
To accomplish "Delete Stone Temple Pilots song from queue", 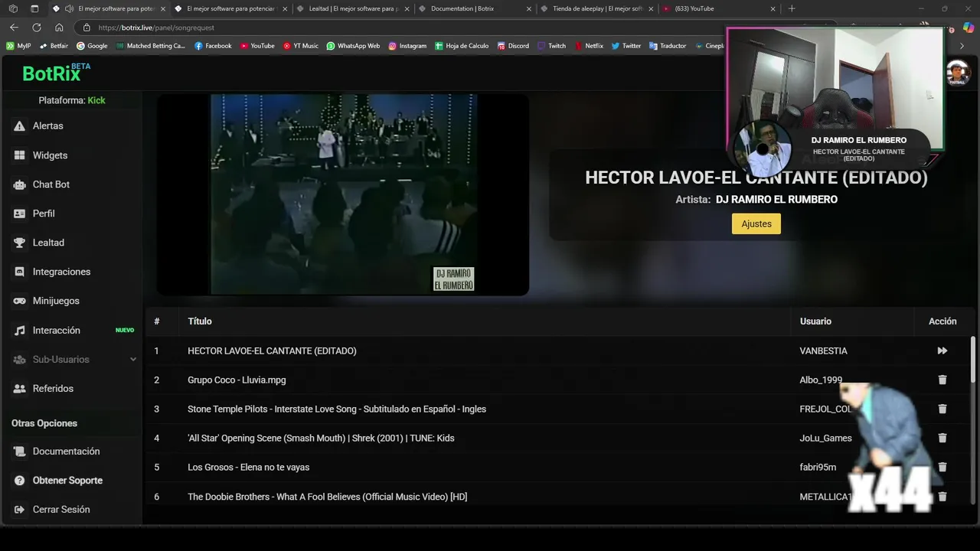I will click(942, 409).
